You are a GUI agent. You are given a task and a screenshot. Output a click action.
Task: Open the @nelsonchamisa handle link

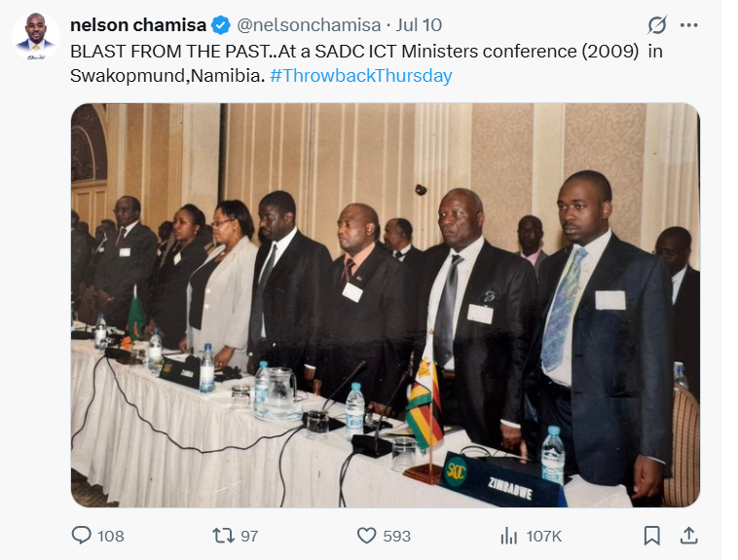click(309, 25)
